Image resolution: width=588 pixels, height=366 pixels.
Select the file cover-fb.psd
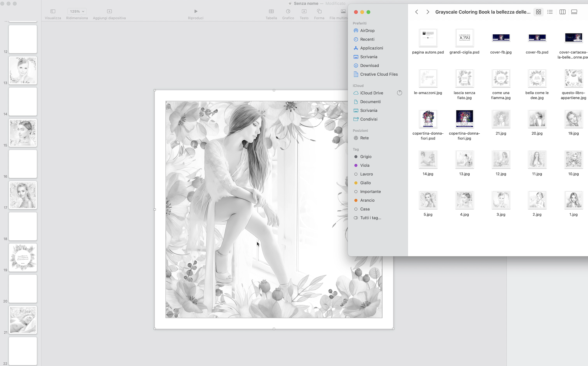pos(537,38)
